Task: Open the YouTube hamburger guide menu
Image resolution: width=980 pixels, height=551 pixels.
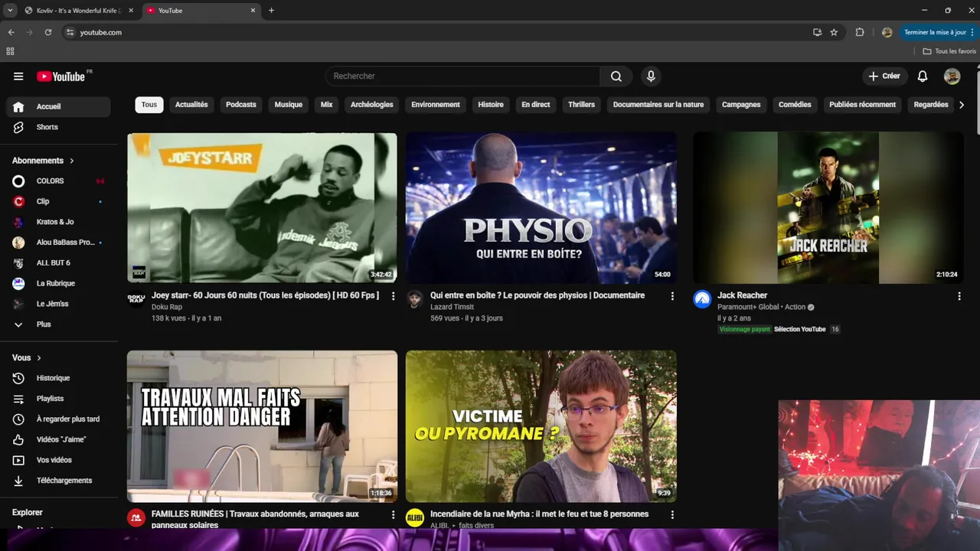Action: tap(18, 77)
